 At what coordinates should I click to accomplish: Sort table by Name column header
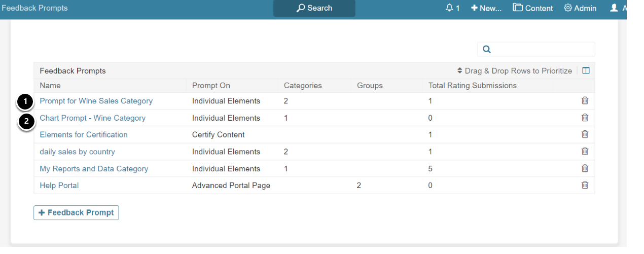(x=50, y=86)
